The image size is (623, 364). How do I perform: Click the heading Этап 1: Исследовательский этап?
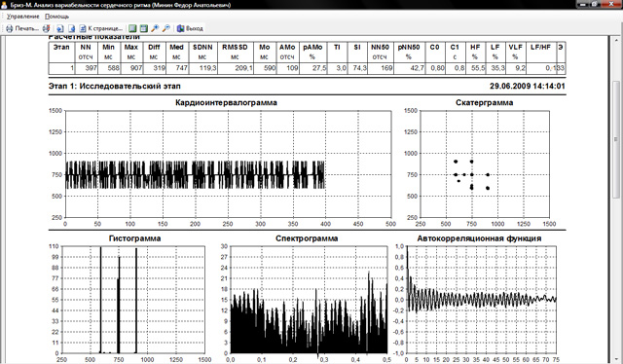(115, 87)
